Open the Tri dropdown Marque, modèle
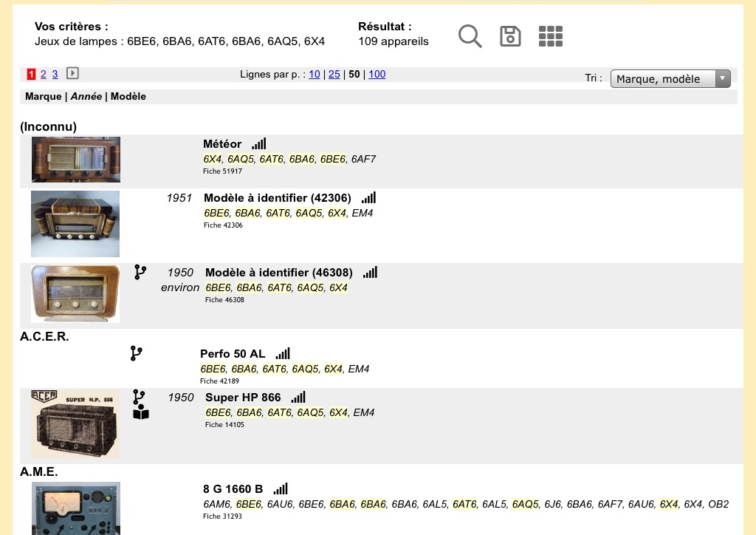 (x=670, y=78)
